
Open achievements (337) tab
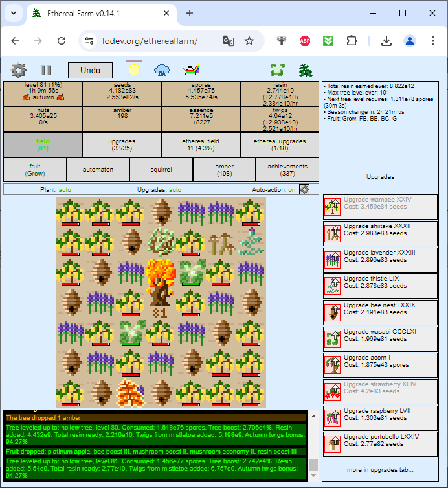287,170
